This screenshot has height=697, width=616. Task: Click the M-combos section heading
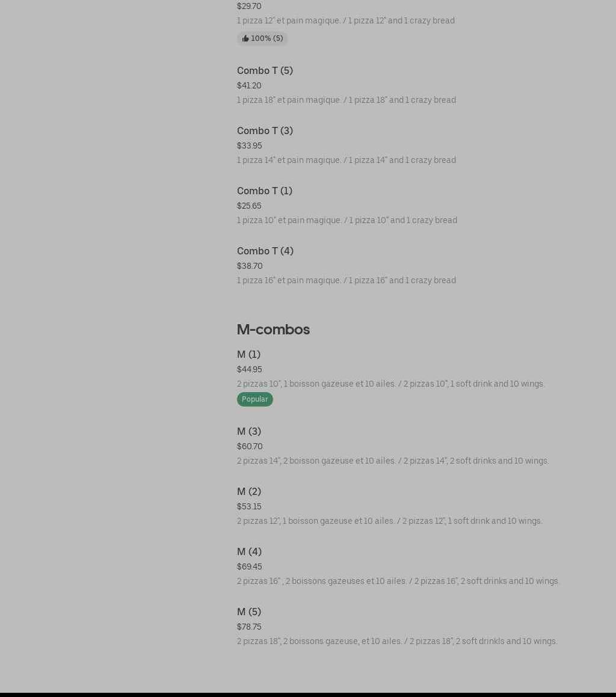coord(273,330)
